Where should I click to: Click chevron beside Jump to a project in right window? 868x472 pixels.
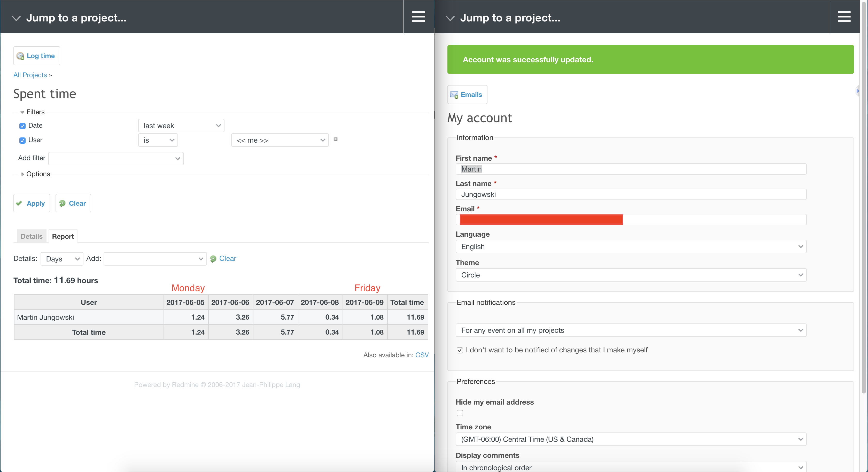[x=450, y=18]
